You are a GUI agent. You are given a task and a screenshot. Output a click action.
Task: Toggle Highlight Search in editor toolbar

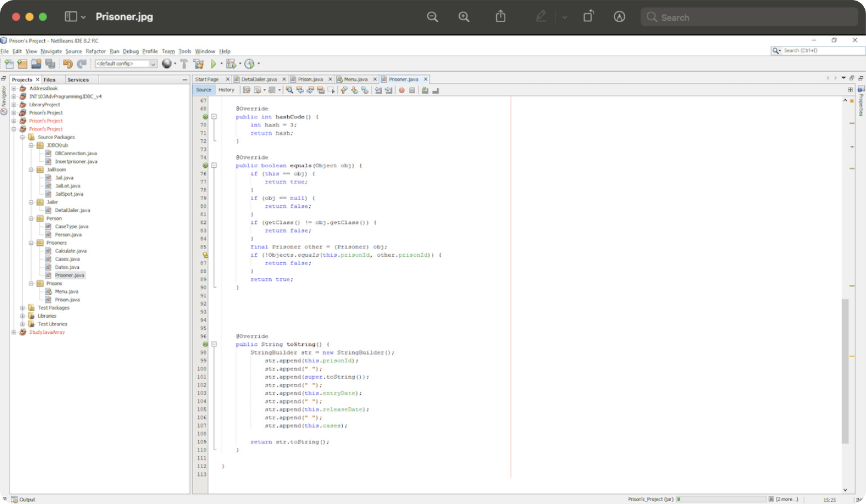tap(320, 90)
